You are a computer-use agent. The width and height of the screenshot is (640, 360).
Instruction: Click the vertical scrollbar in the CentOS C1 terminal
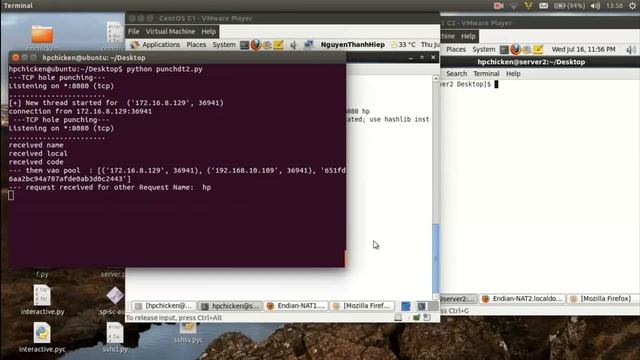pos(436,261)
